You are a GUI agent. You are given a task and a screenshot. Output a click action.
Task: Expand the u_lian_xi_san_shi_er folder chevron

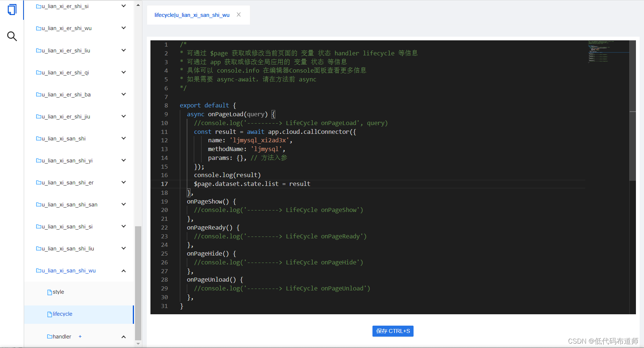click(124, 182)
